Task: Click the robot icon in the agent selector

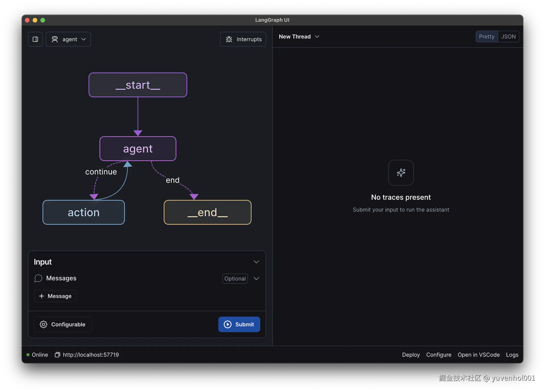Action: [55, 39]
